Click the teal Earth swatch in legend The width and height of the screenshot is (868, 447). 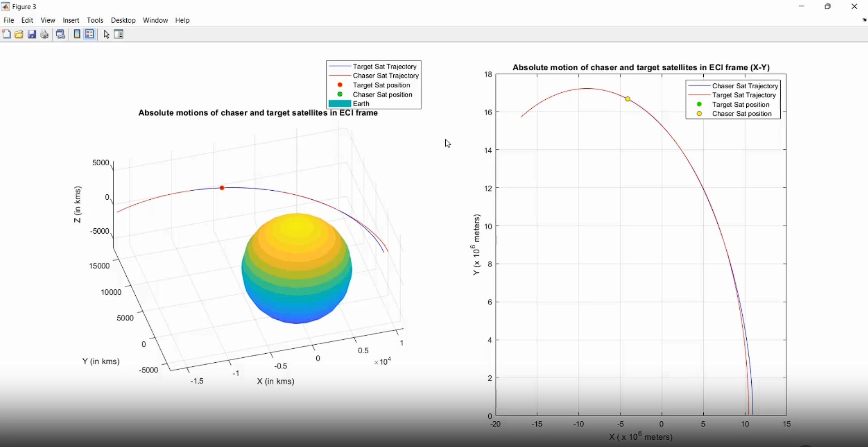coord(340,104)
